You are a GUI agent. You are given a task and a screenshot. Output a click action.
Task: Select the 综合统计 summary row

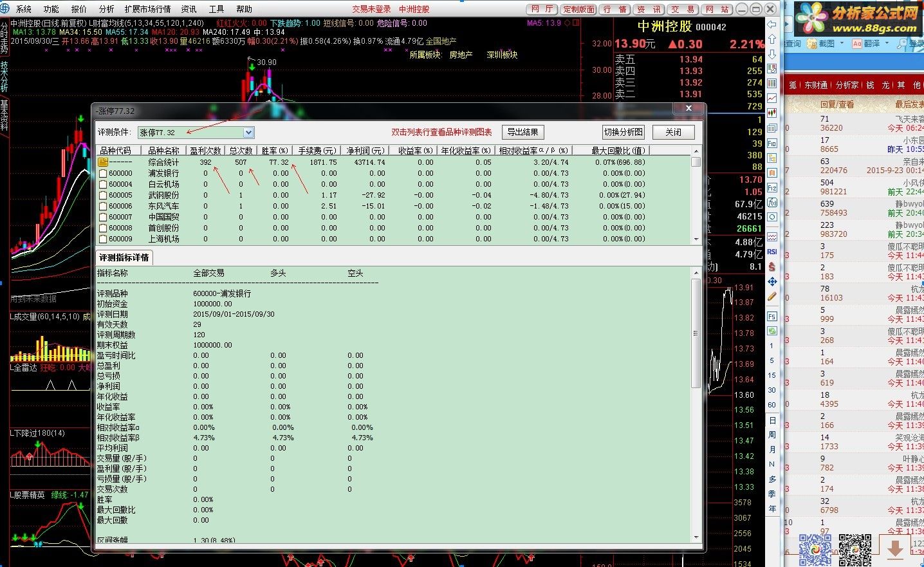393,162
